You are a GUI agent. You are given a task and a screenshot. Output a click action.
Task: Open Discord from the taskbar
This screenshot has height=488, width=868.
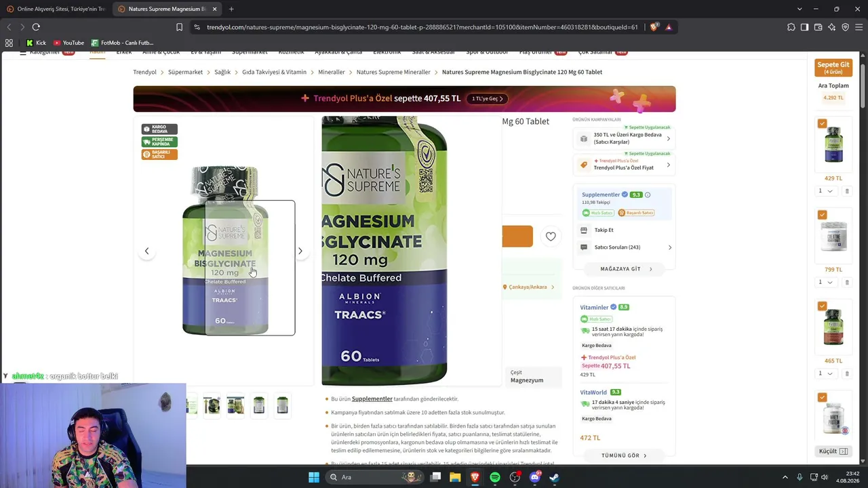click(535, 477)
